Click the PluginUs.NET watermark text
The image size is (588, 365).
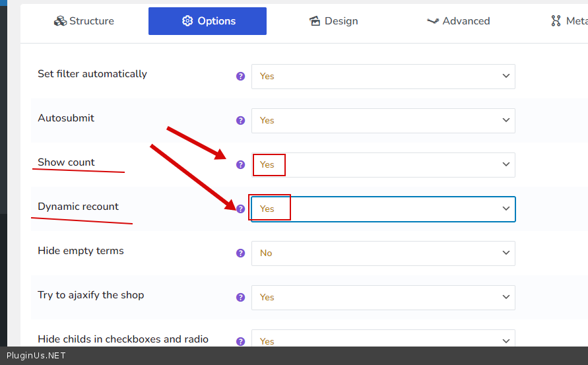point(36,356)
